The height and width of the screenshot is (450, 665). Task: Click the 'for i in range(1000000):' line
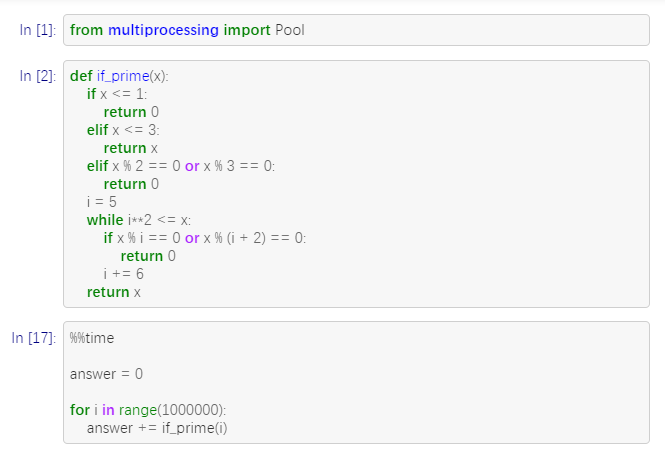(148, 410)
